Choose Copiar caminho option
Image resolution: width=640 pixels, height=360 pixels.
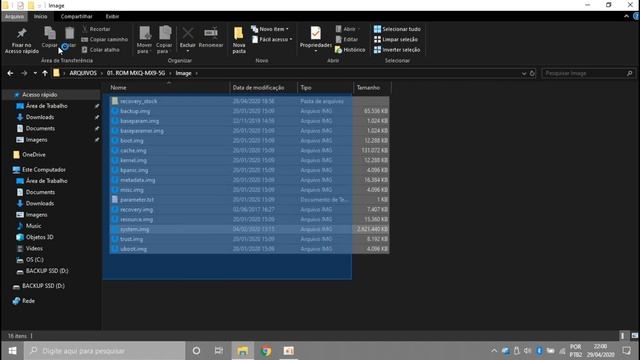tap(104, 39)
